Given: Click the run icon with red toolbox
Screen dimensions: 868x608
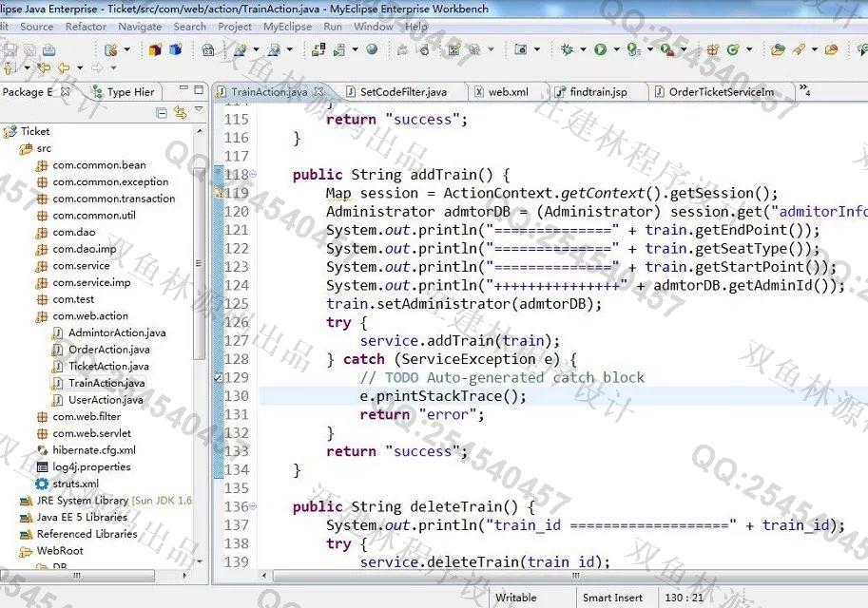Looking at the screenshot, I should (667, 49).
